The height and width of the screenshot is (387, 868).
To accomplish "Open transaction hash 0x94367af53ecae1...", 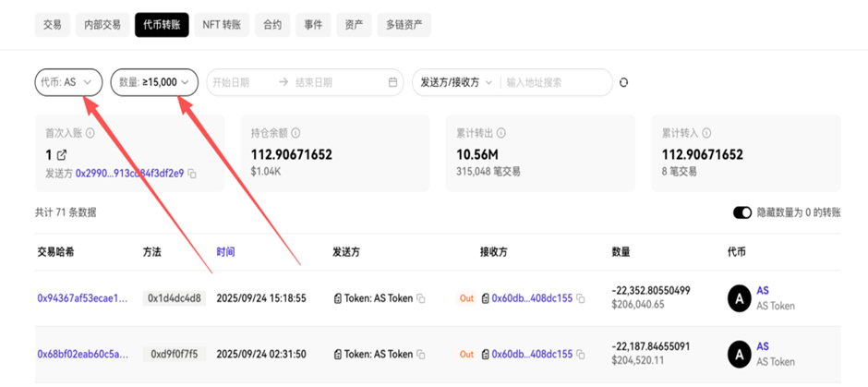I will (82, 298).
